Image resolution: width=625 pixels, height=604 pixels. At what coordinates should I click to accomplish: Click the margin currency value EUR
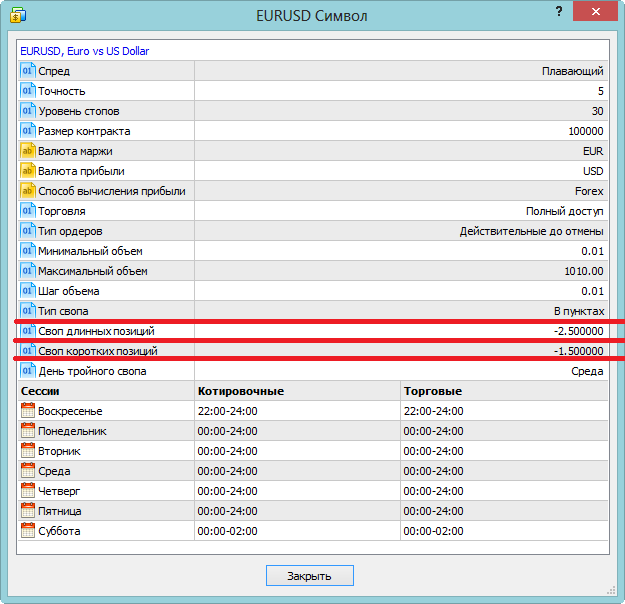[593, 151]
